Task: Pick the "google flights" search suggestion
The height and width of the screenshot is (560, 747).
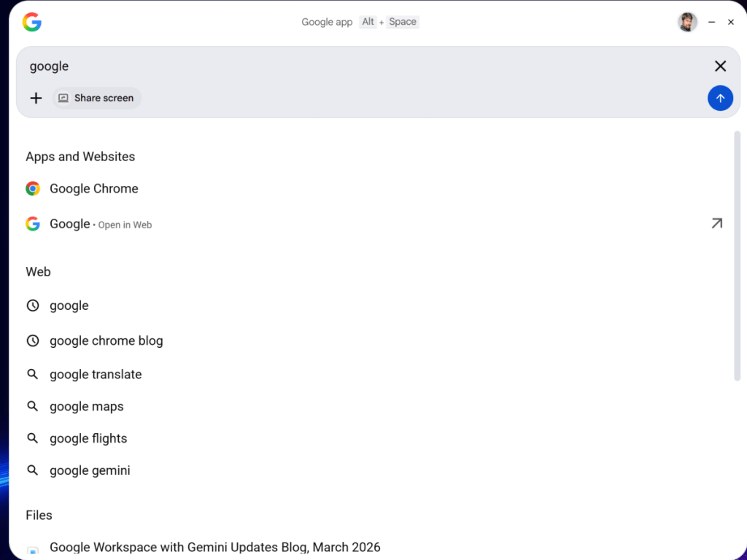Action: point(88,438)
